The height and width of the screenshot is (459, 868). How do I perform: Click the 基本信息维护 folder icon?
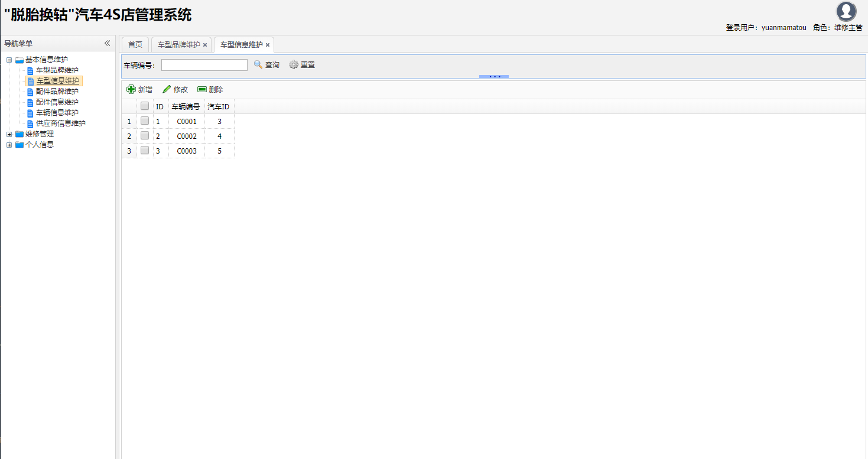coord(19,60)
